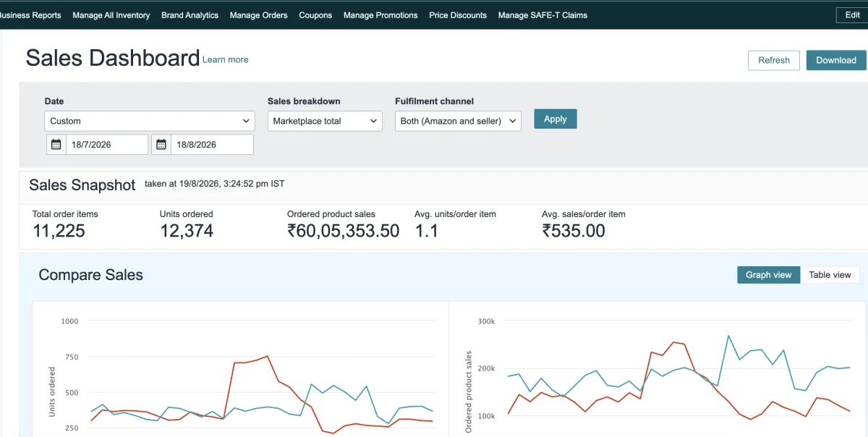The width and height of the screenshot is (868, 437).
Task: Open Manage Orders menu item
Action: coord(258,15)
